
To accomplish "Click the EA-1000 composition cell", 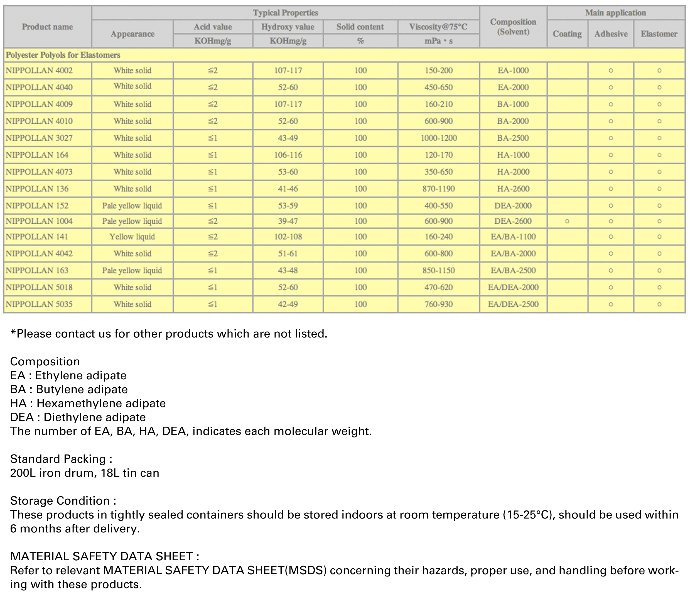I will point(513,70).
